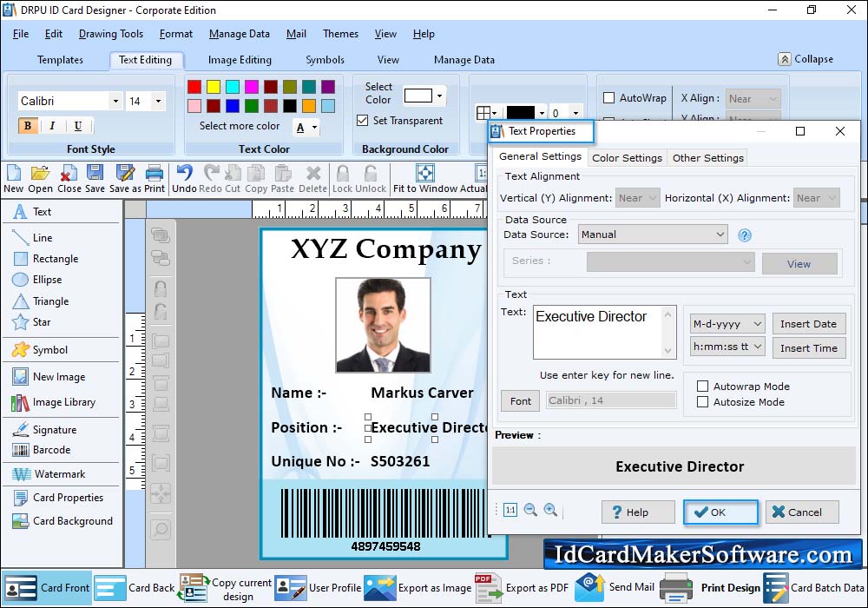Open the h:mm:ss tt time format dropdown
868x608 pixels.
click(x=727, y=347)
